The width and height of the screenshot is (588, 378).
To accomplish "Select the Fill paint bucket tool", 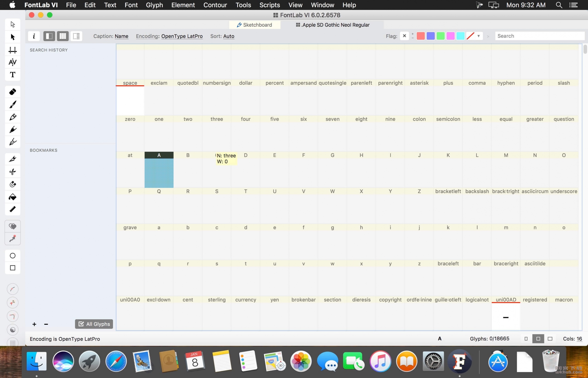I will 13,197.
